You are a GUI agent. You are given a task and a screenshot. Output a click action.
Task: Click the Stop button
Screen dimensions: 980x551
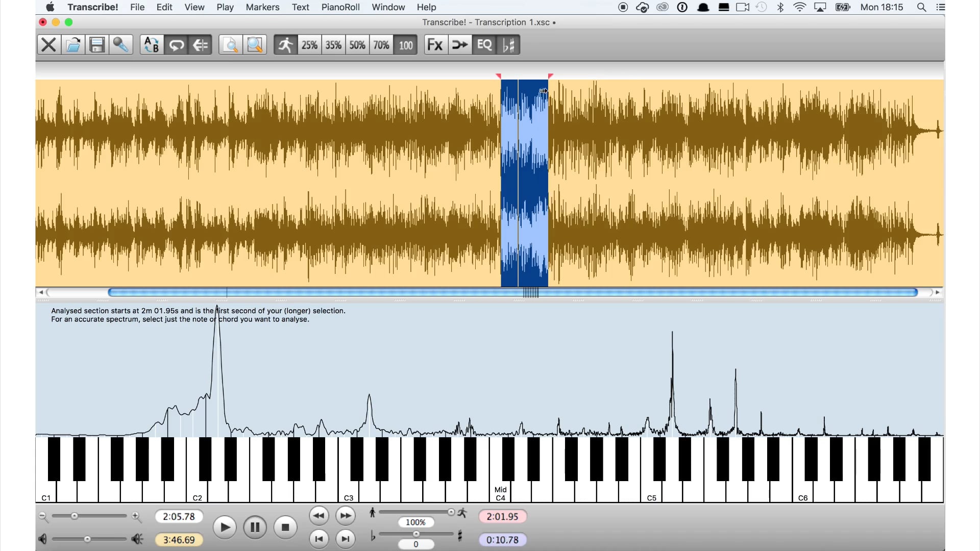[285, 527]
